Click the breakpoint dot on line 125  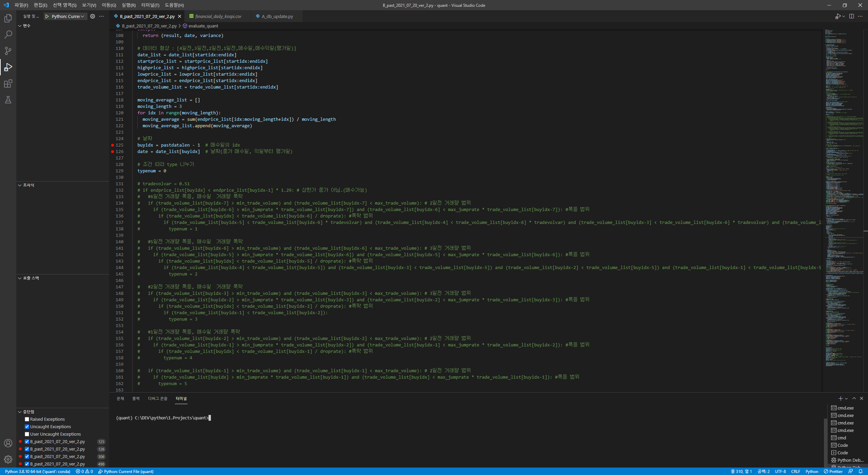click(x=113, y=145)
